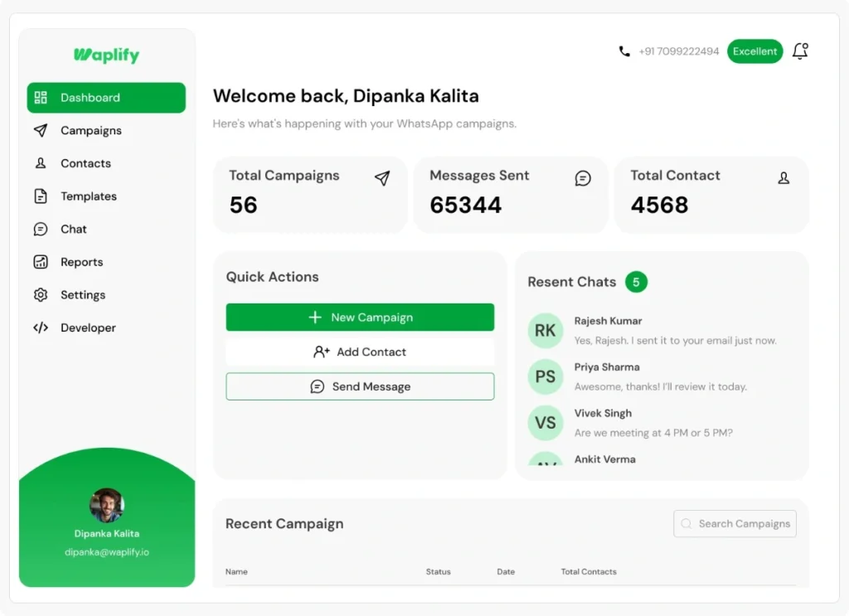Viewport: 849px width, 616px height.
Task: Click the Reports chart icon
Action: coord(41,262)
